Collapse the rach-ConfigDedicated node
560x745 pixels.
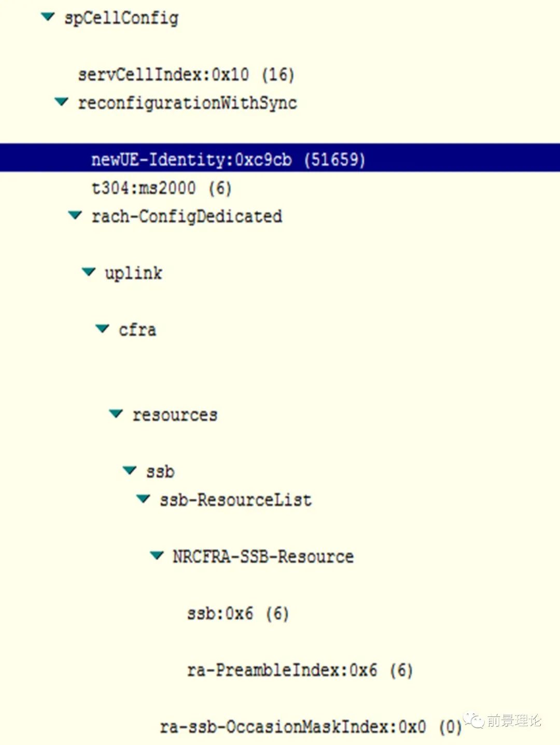[75, 215]
